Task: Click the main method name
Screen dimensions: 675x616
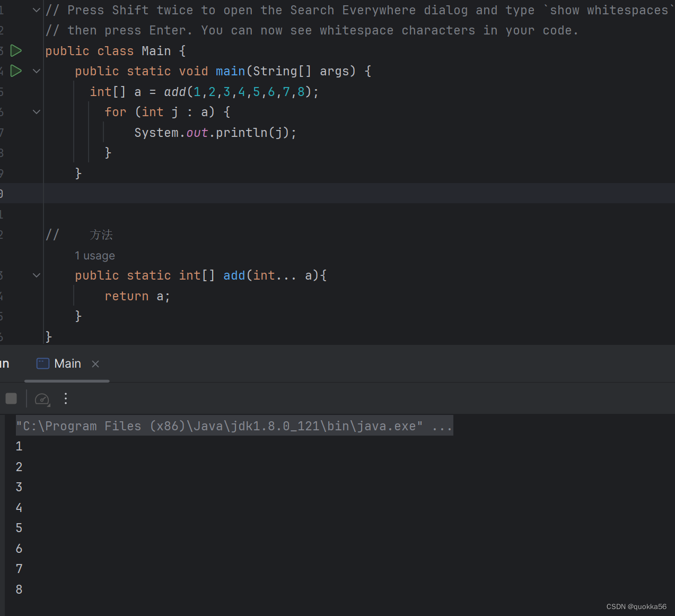Action: [231, 71]
